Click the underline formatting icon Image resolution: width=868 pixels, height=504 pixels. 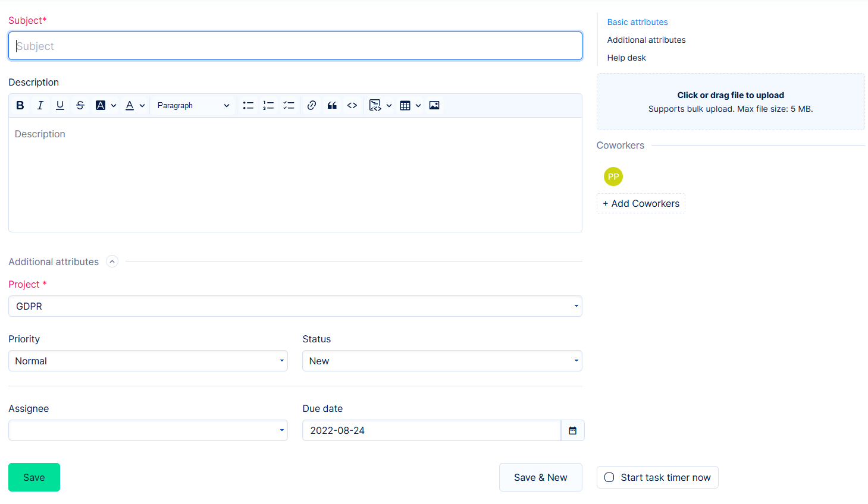click(60, 105)
